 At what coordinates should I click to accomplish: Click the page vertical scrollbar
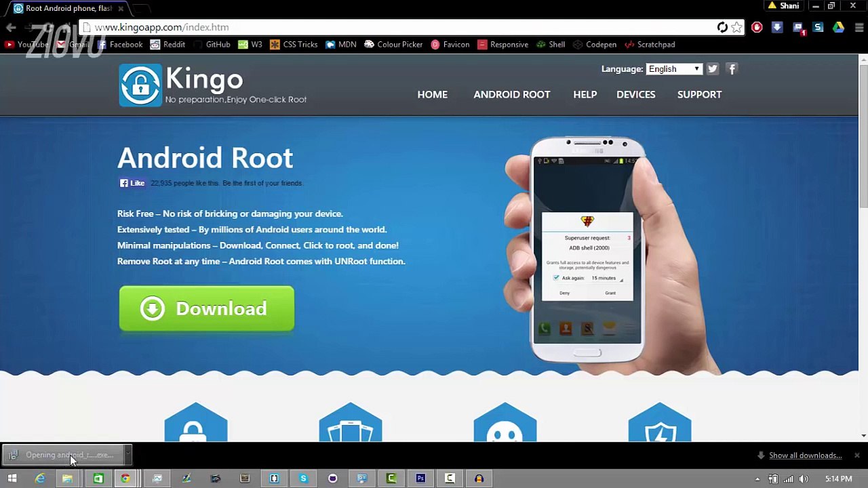coord(863,136)
